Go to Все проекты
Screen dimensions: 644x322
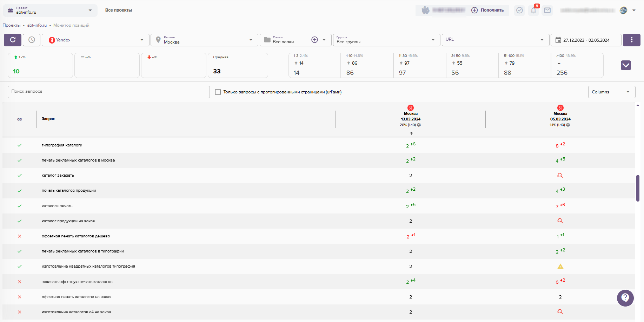tap(119, 10)
